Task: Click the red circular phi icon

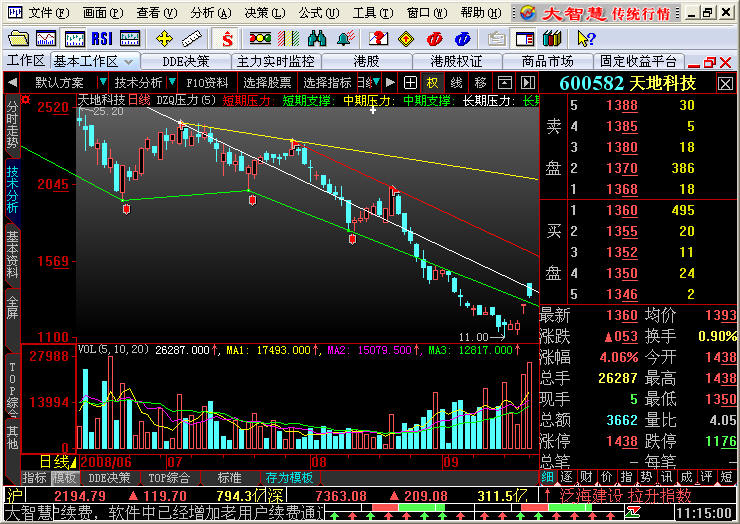Action: click(x=434, y=38)
